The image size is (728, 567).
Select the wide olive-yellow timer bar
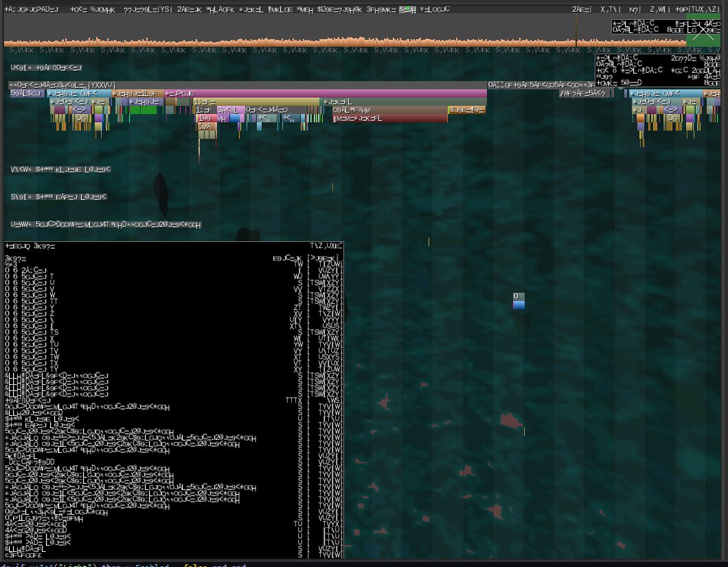256,102
